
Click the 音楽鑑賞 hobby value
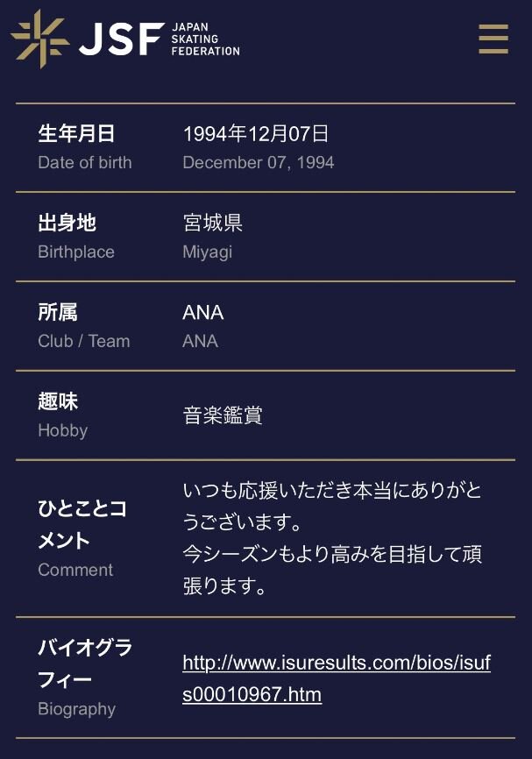point(223,415)
